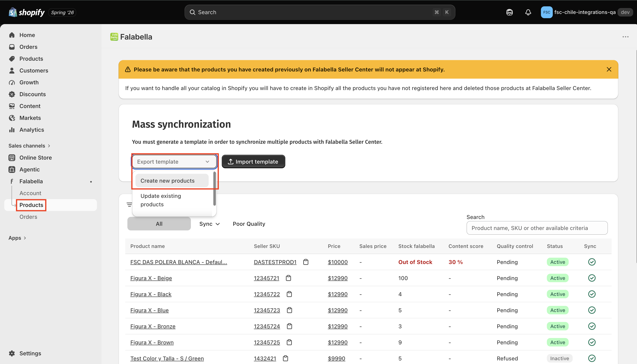Open Agentic sales channel
The height and width of the screenshot is (364, 637).
(x=51, y=170)
